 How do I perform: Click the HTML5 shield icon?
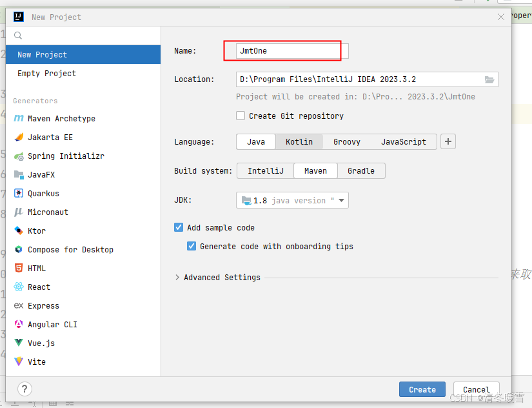coord(19,268)
